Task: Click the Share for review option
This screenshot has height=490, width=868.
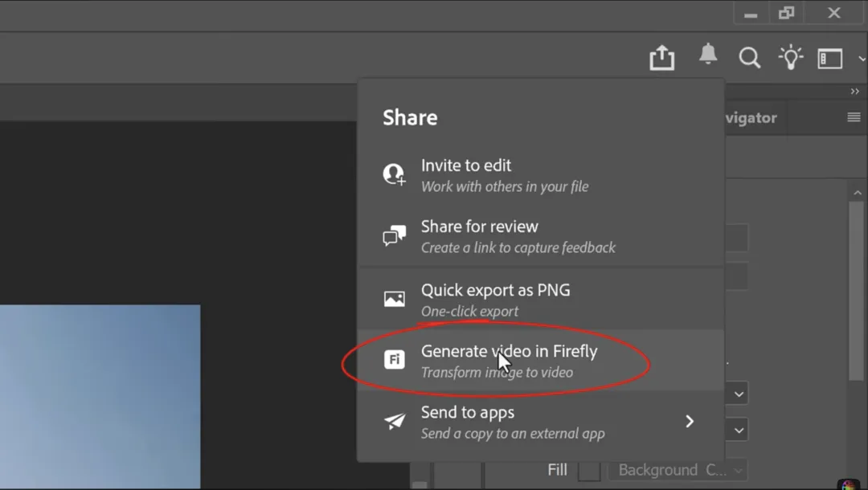Action: [x=479, y=227]
